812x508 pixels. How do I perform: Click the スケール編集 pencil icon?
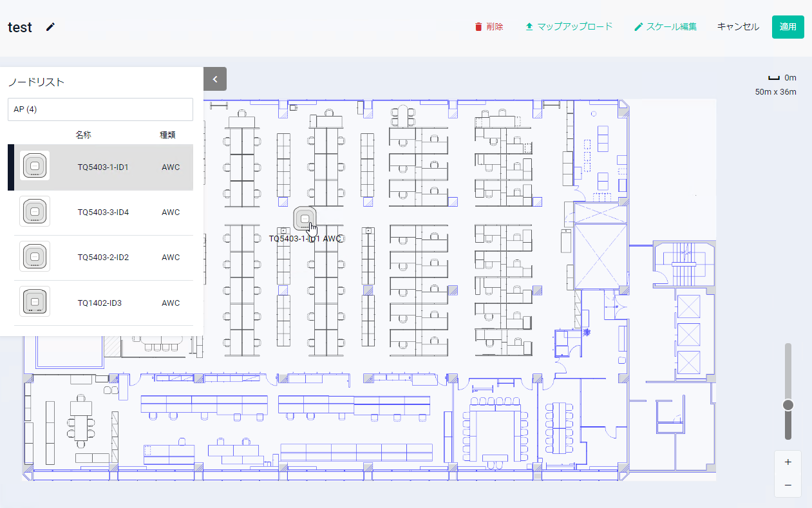639,27
